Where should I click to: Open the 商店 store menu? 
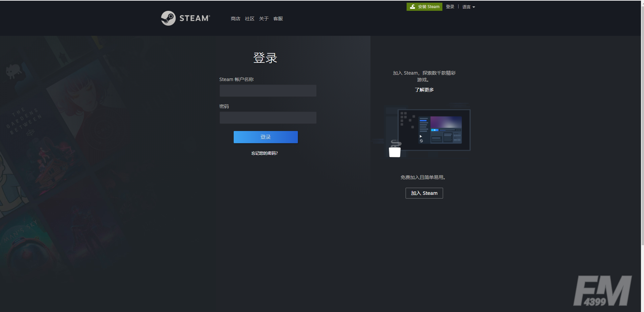click(x=235, y=19)
